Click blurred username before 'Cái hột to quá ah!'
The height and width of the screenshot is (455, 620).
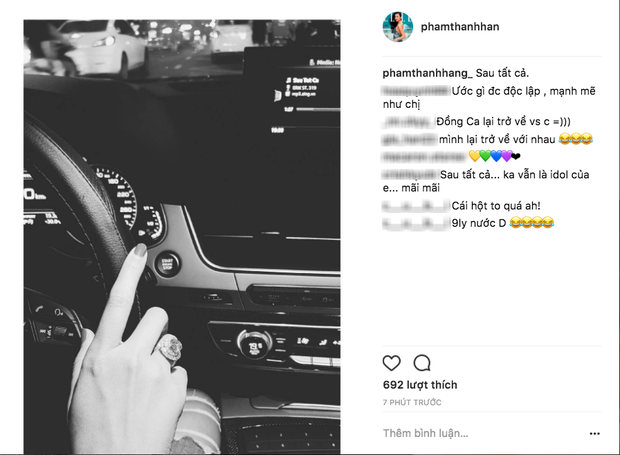pos(416,206)
